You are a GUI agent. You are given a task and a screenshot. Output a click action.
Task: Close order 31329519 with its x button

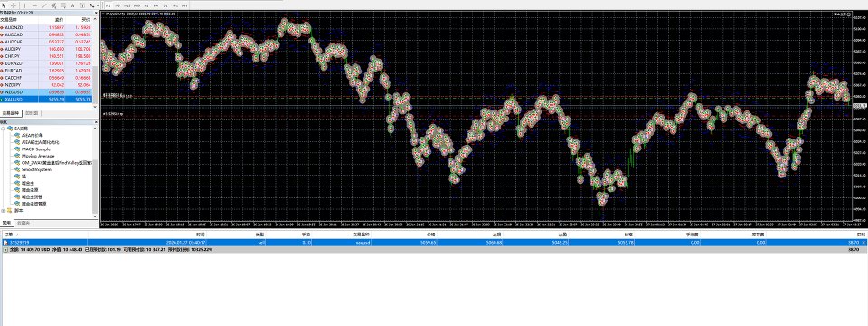864,243
